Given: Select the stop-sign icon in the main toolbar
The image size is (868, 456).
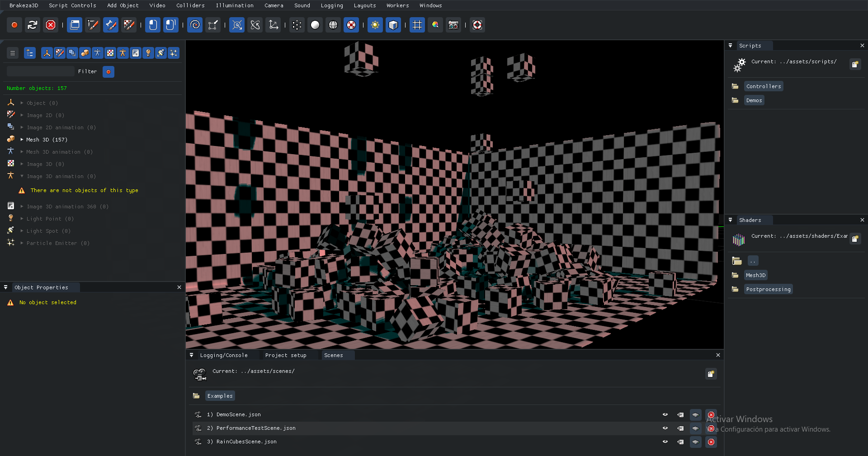Looking at the screenshot, I should pos(51,25).
